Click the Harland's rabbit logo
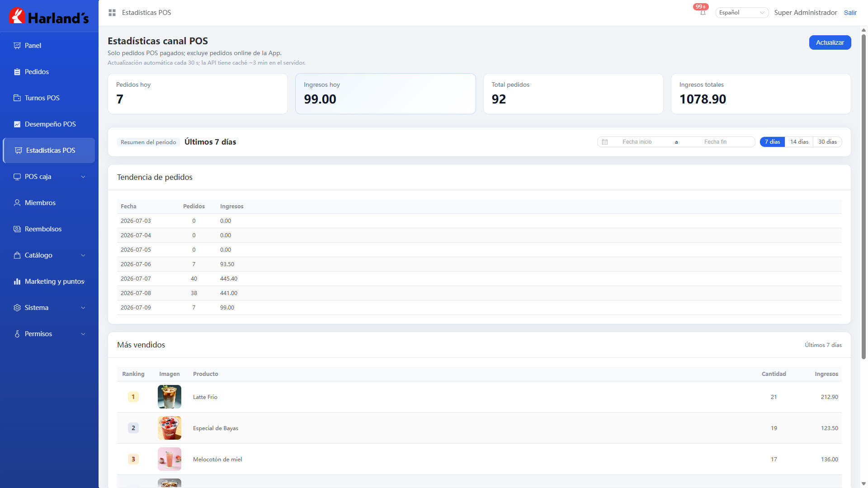 (x=17, y=15)
